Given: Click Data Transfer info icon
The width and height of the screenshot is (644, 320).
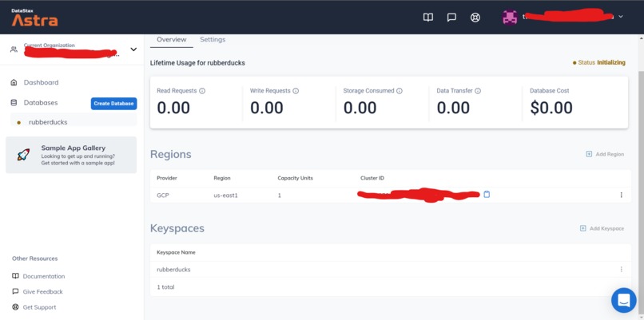Looking at the screenshot, I should coord(478,91).
